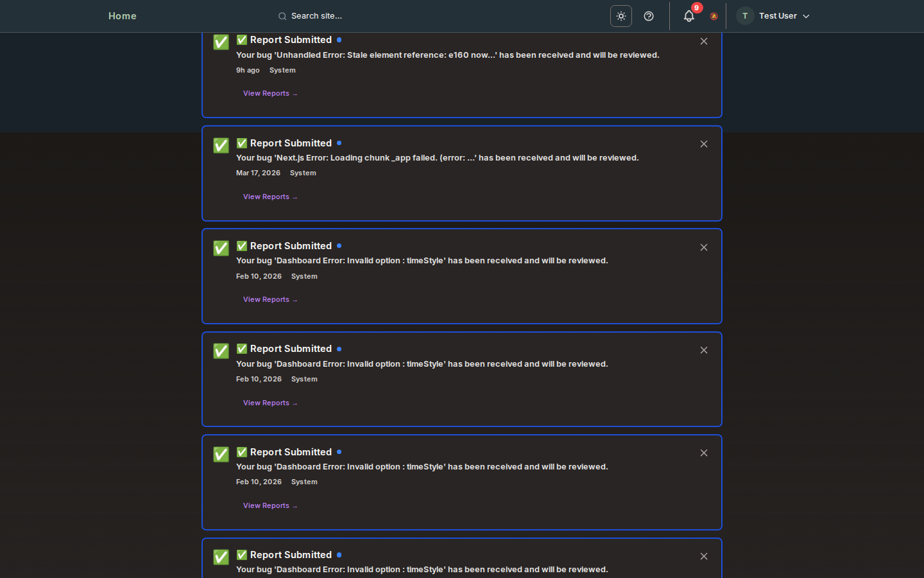Image resolution: width=924 pixels, height=578 pixels.
Task: Open the notifications bell icon
Action: [x=689, y=16]
